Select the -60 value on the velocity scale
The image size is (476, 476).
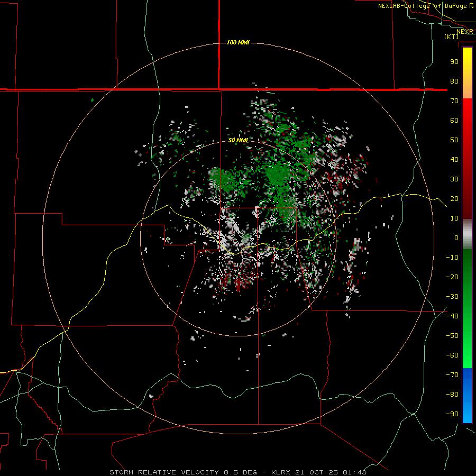point(452,355)
